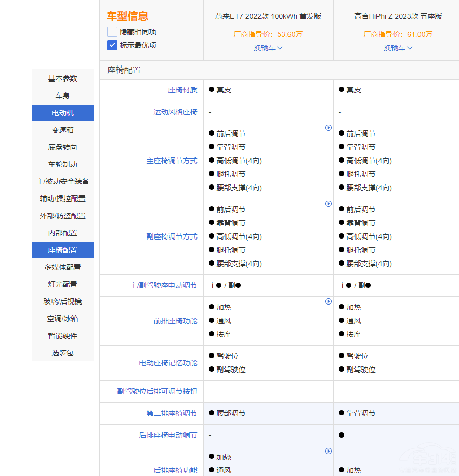Go to 多媒体配置 in sidebar

(63, 267)
